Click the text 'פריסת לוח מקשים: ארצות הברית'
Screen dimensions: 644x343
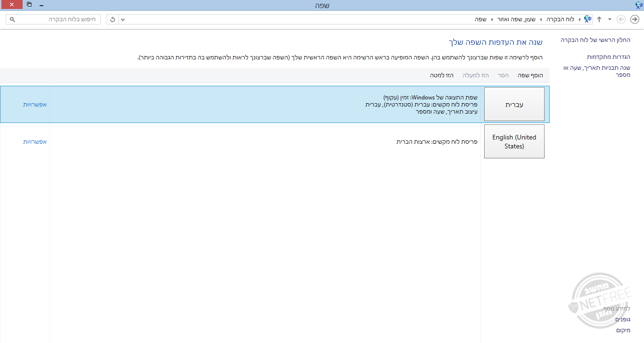[x=437, y=141]
